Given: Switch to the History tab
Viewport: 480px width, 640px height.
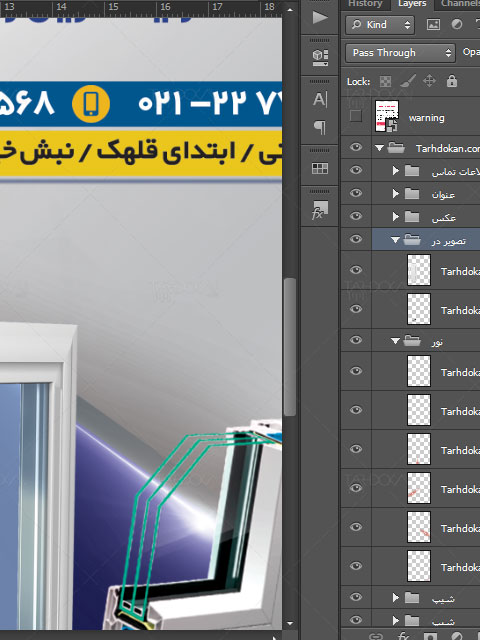Looking at the screenshot, I should 365,4.
